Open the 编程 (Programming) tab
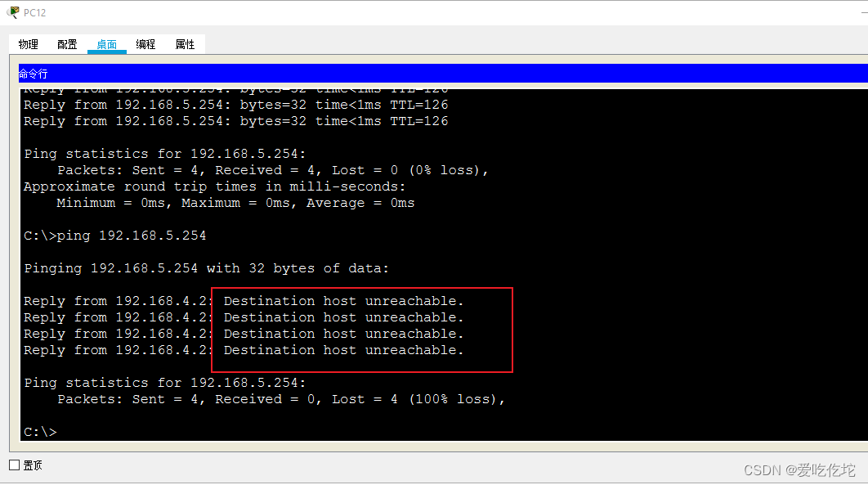Image resolution: width=868 pixels, height=485 pixels. (145, 44)
